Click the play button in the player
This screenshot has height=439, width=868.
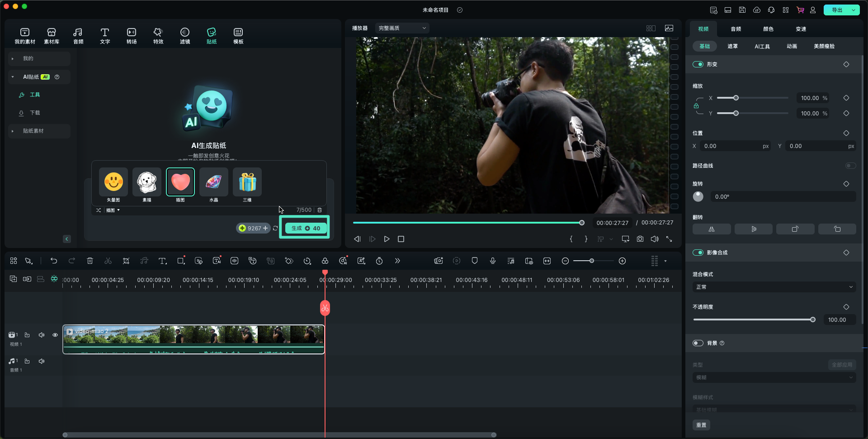(x=387, y=239)
